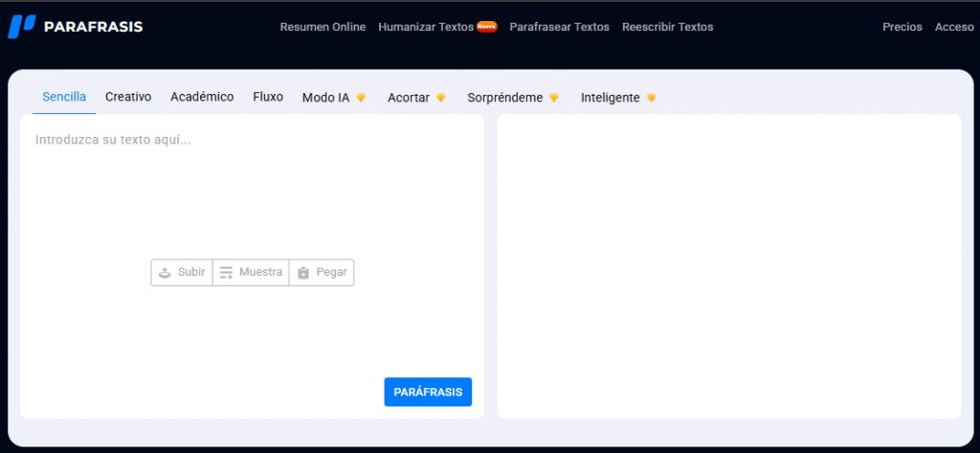Image resolution: width=980 pixels, height=453 pixels.
Task: Click the clipboard paste icon beside Pegar
Action: pyautogui.click(x=303, y=273)
